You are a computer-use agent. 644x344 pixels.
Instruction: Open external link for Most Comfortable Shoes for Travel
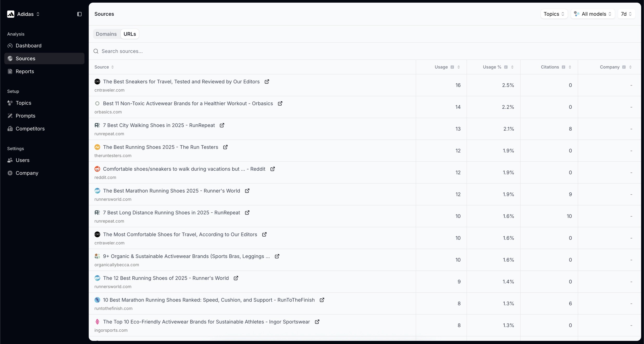[x=264, y=235]
